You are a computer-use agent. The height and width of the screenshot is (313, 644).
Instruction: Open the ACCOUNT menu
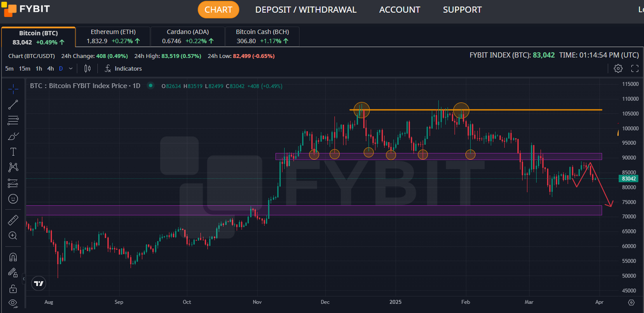(x=400, y=10)
